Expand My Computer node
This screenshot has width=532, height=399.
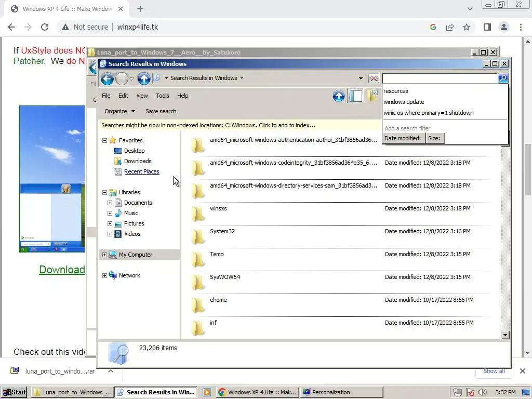pos(104,255)
